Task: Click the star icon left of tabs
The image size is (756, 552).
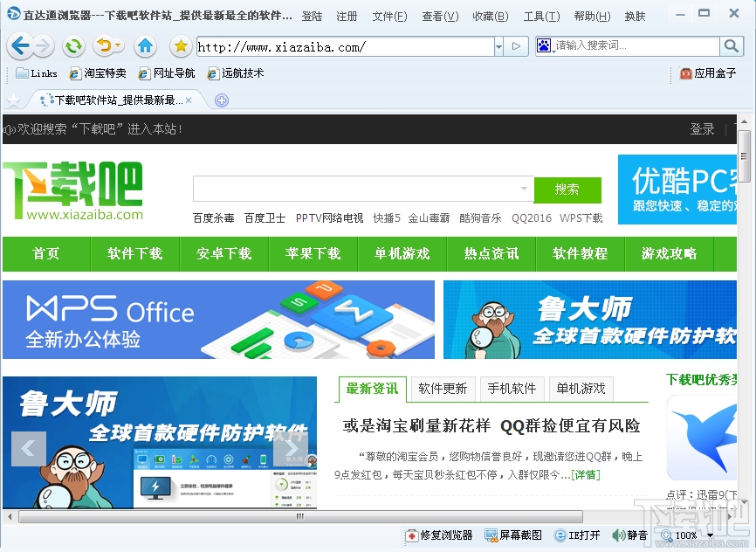Action: pos(13,100)
